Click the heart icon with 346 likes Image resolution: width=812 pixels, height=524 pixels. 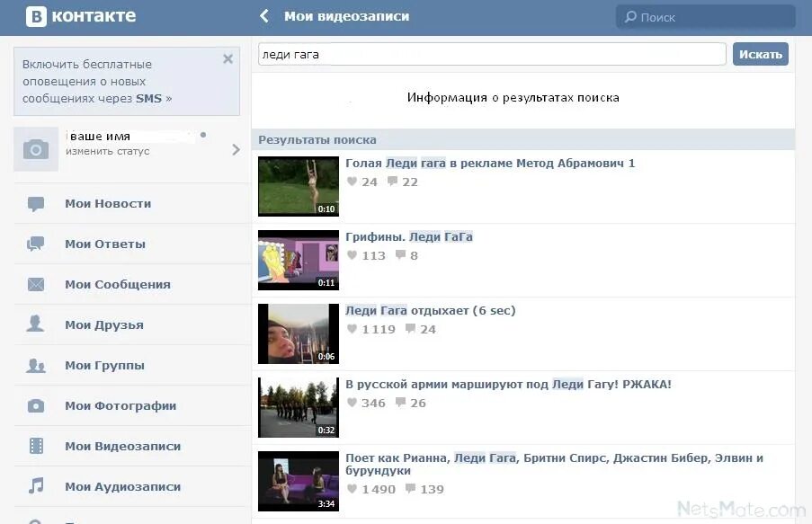tap(352, 403)
